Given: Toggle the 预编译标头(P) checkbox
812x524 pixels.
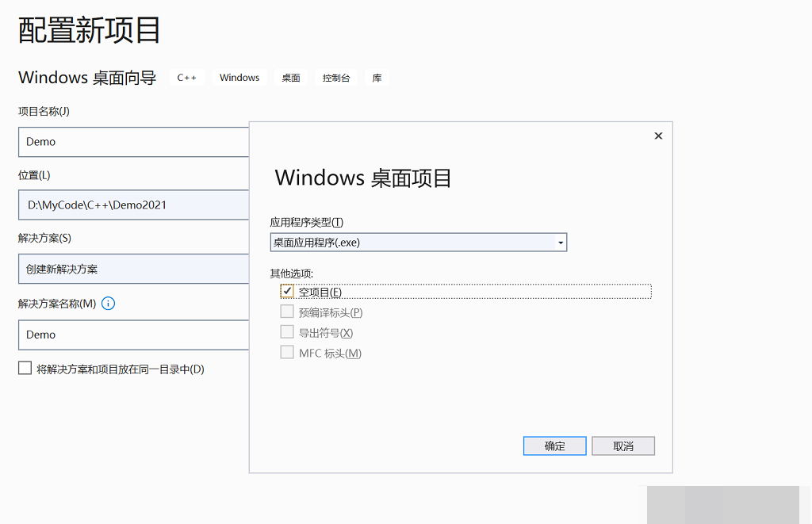Looking at the screenshot, I should (x=287, y=312).
